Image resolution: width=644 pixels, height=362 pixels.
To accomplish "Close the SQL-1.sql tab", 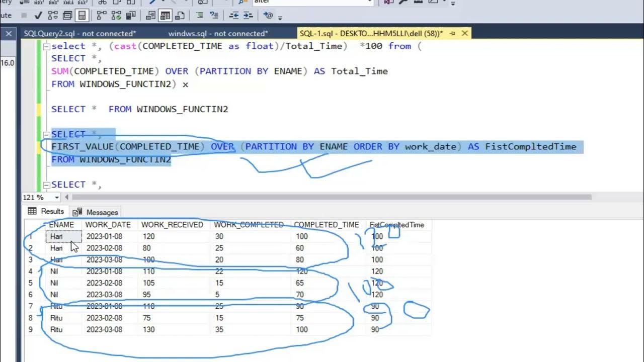I will [465, 34].
